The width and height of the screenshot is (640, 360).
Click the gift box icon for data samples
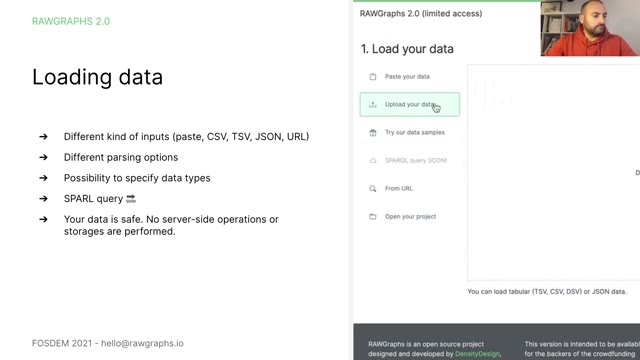click(x=373, y=133)
